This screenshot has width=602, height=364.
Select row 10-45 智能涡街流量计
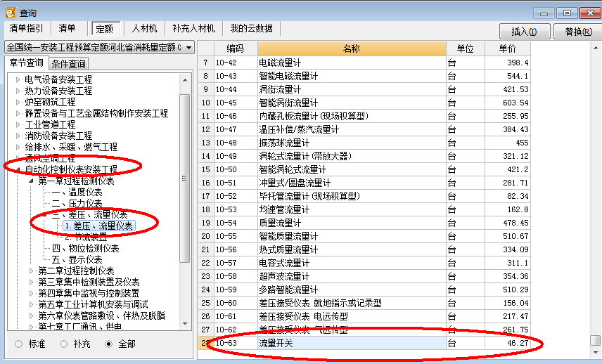pos(364,103)
